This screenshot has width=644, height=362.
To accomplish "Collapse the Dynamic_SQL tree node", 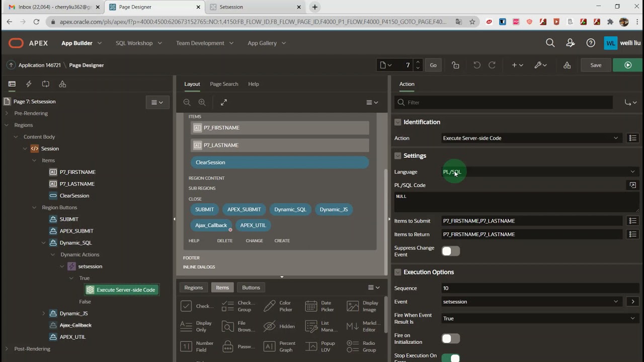I will click(44, 243).
